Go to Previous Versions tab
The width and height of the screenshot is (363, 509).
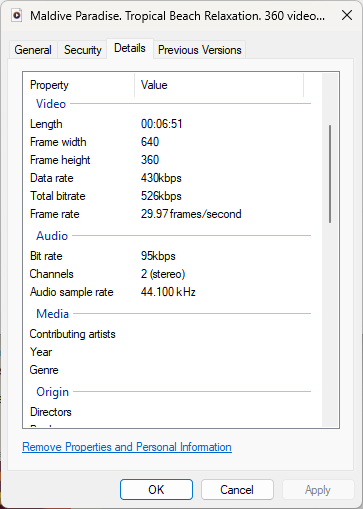[199, 50]
